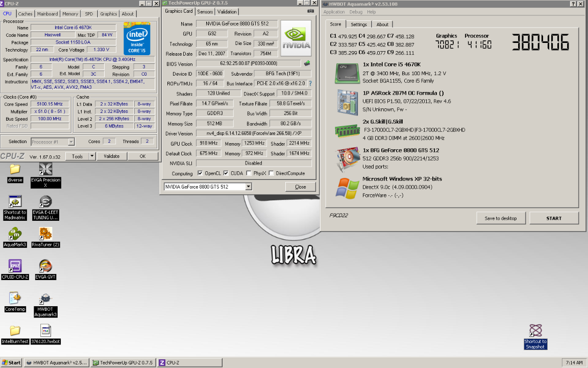
Task: Open the About tab in CPU-Z
Action: click(x=128, y=14)
